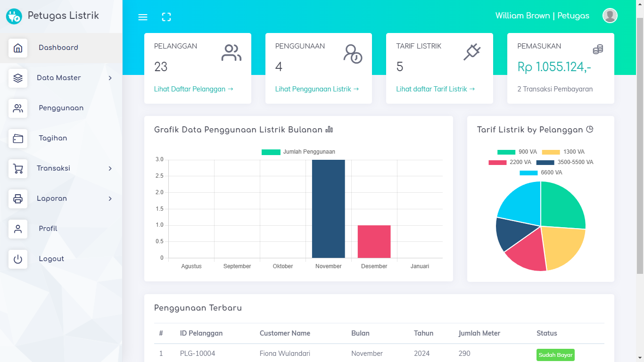The width and height of the screenshot is (644, 362).
Task: Toggle the 2200 VA legend swatch
Action: (x=497, y=162)
